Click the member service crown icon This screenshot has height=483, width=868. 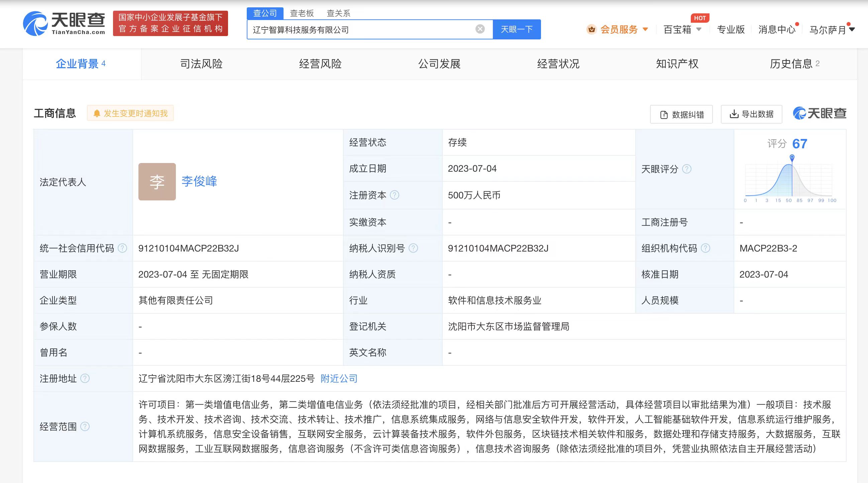point(591,30)
